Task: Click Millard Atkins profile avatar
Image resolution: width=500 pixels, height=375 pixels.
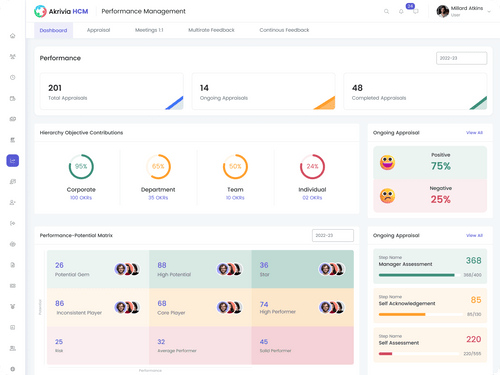Action: pyautogui.click(x=443, y=11)
